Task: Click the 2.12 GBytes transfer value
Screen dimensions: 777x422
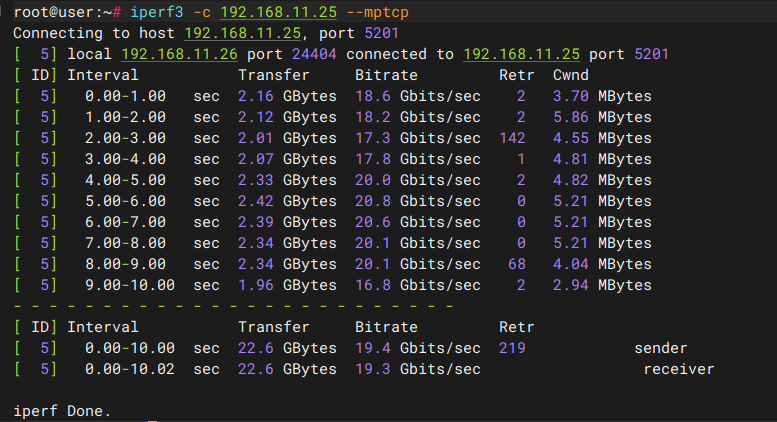Action: pyautogui.click(x=287, y=117)
